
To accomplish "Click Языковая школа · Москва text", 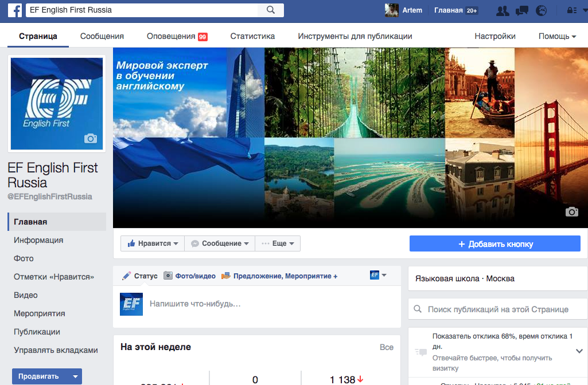I will coord(465,278).
